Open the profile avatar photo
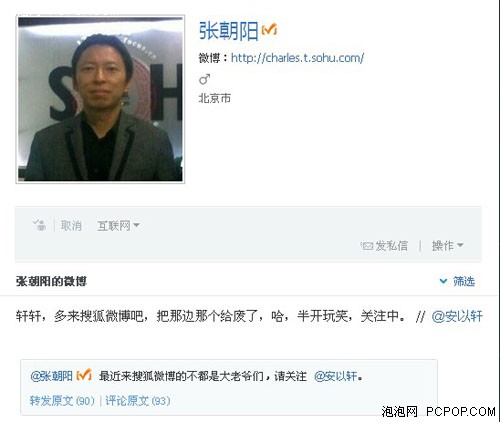This screenshot has height=422, width=500. click(x=100, y=99)
